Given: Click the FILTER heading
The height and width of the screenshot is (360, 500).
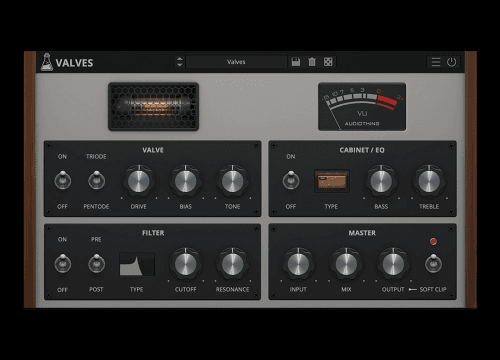Looking at the screenshot, I should coord(153,233).
